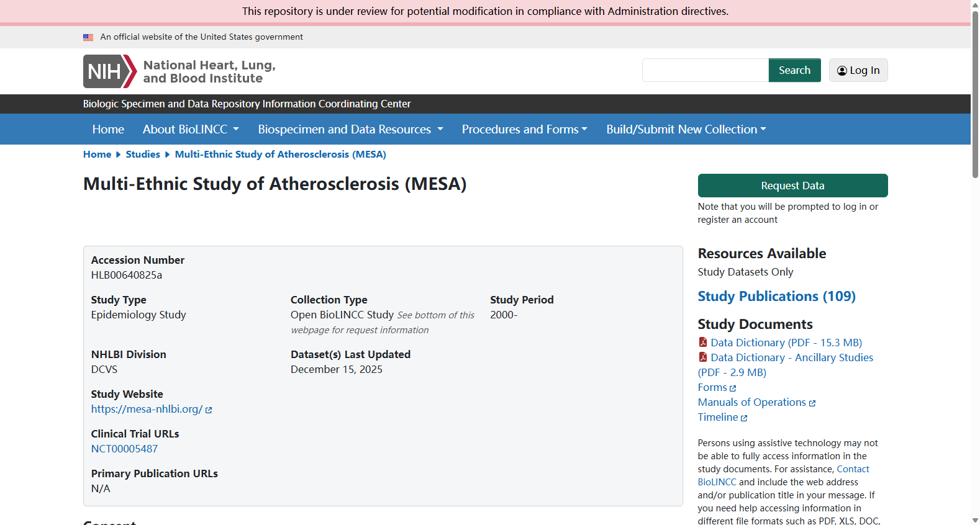Open Build/Submit New Collection dropdown
The width and height of the screenshot is (980, 525).
686,129
